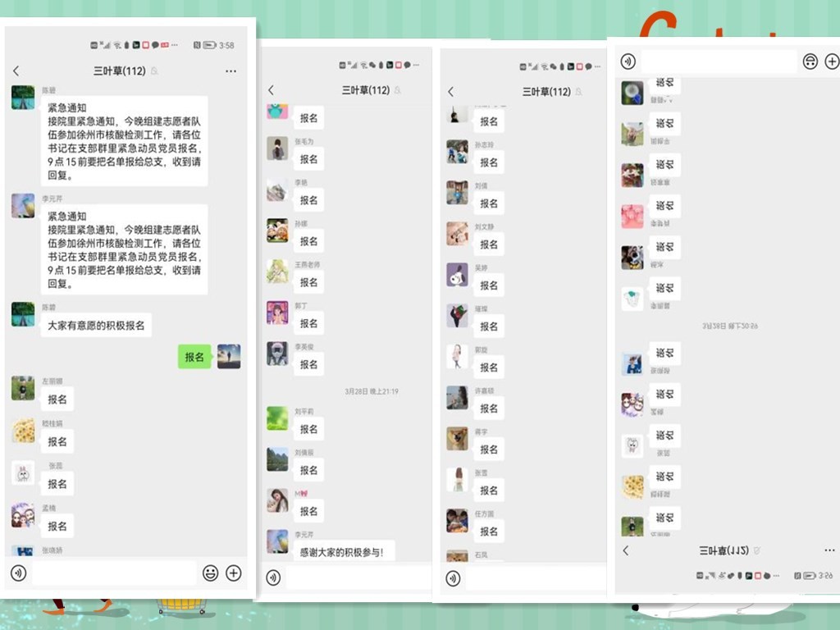Tap the voice icon in the upside-down chat
This screenshot has width=840, height=630.
[628, 61]
